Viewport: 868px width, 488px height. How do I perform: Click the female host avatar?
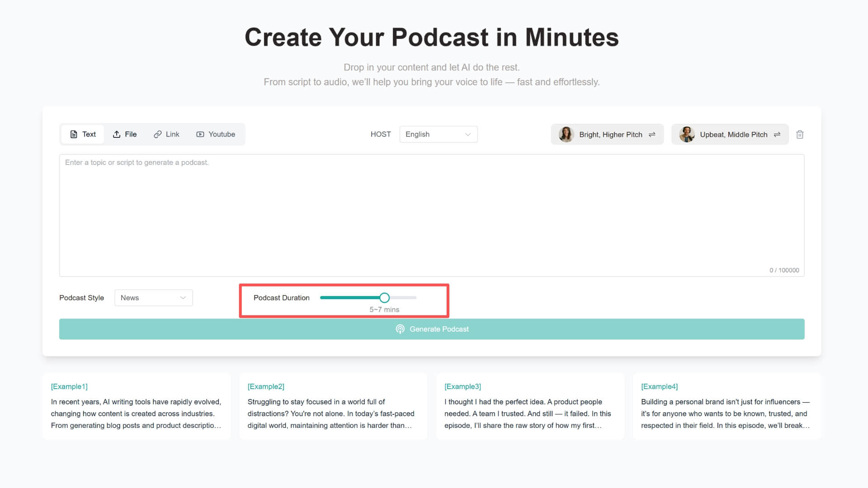tap(566, 134)
